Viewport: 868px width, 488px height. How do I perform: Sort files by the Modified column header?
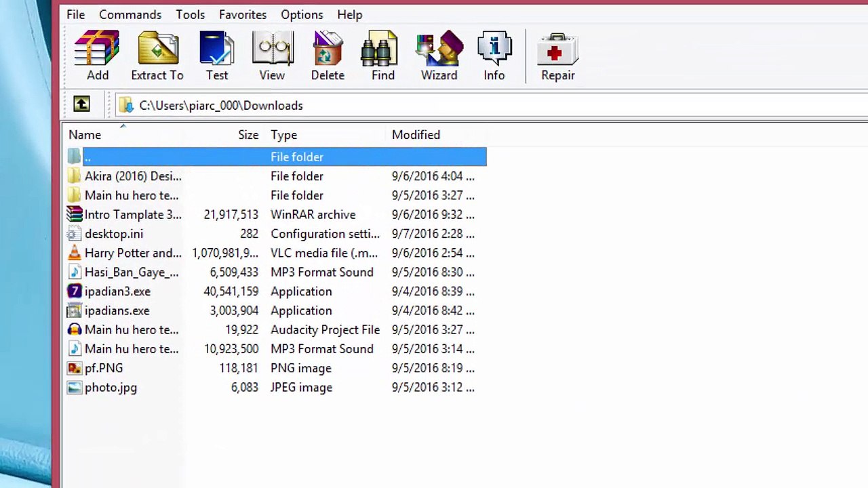pos(416,135)
